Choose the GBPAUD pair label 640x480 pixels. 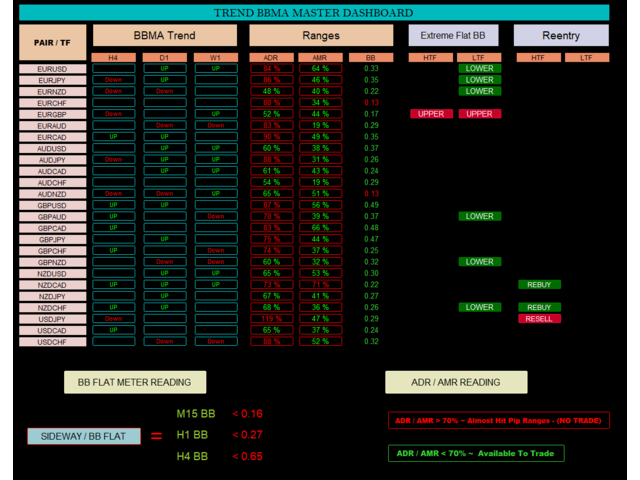[x=53, y=217]
